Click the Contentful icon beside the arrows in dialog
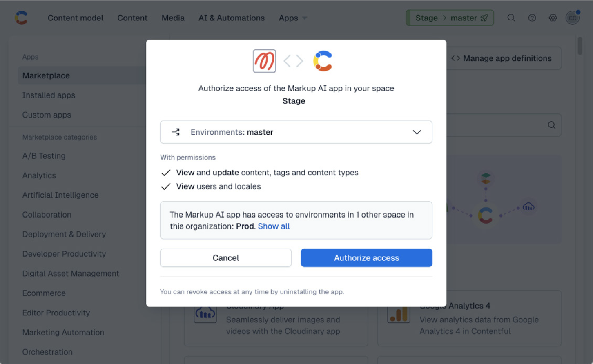This screenshot has height=364, width=593. pyautogui.click(x=323, y=61)
